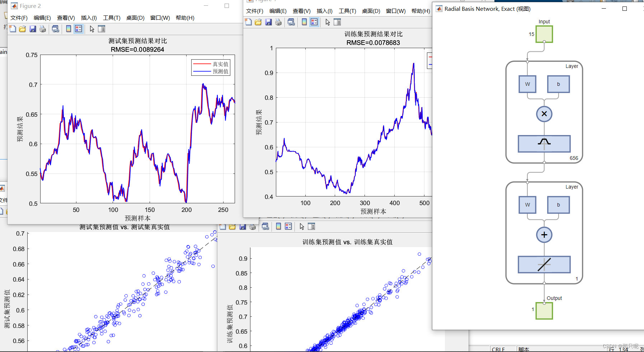The height and width of the screenshot is (352, 644).
Task: Open 编辑(E) menu in training-set figure window
Action: (278, 11)
